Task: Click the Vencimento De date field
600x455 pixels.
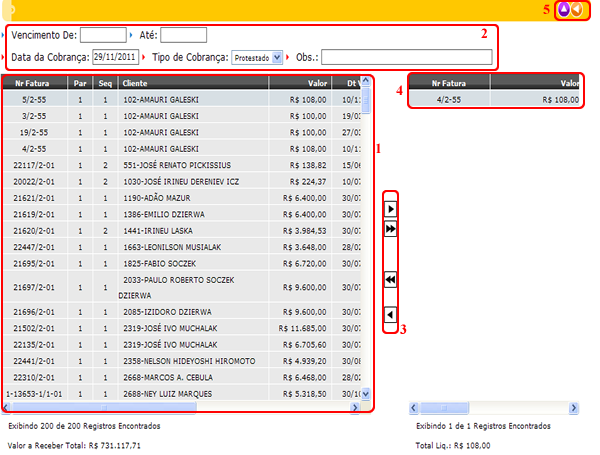Action: coord(103,35)
